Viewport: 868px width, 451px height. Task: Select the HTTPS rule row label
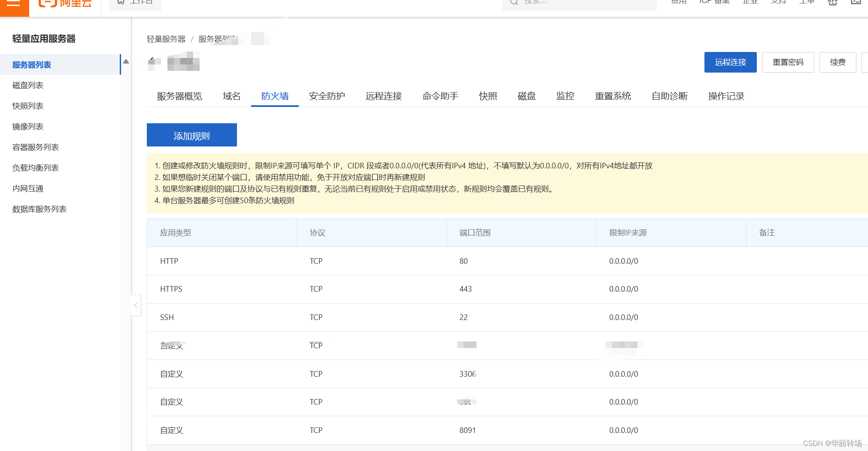pos(171,289)
